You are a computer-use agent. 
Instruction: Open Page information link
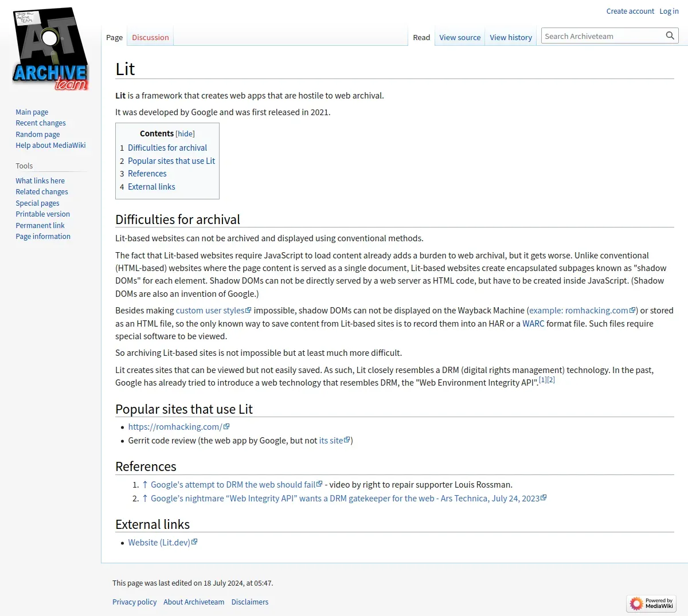click(43, 236)
